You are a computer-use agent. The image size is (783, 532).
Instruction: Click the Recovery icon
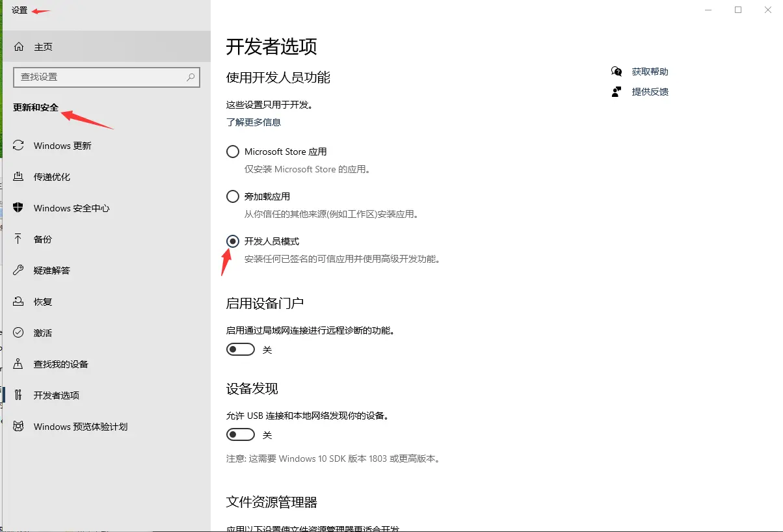[19, 302]
